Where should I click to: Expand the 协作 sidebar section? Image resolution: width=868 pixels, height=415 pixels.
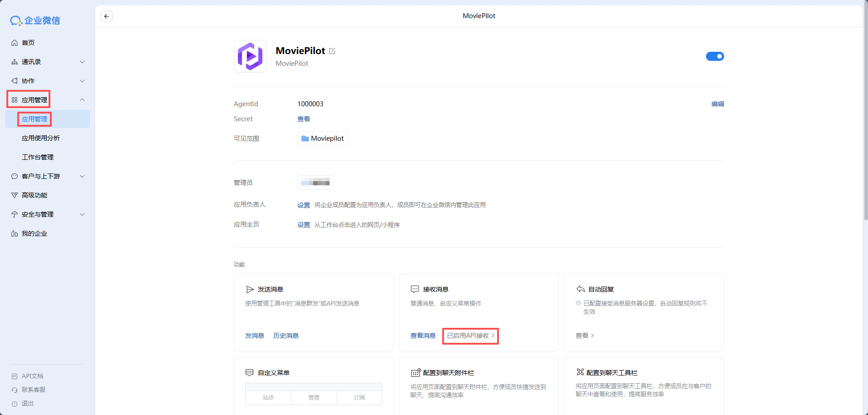(x=82, y=81)
